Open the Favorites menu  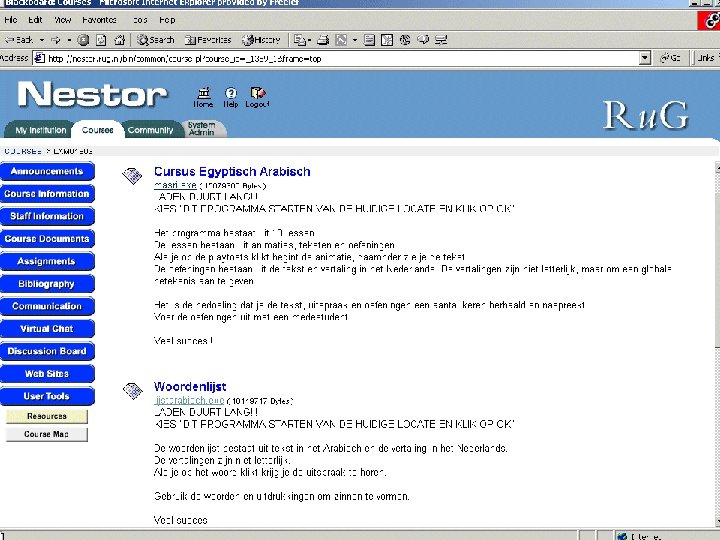[99, 20]
